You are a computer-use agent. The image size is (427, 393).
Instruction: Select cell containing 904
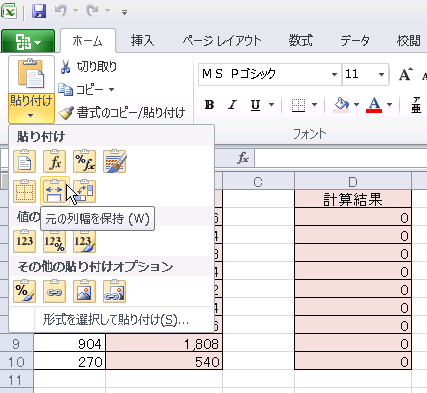click(69, 344)
